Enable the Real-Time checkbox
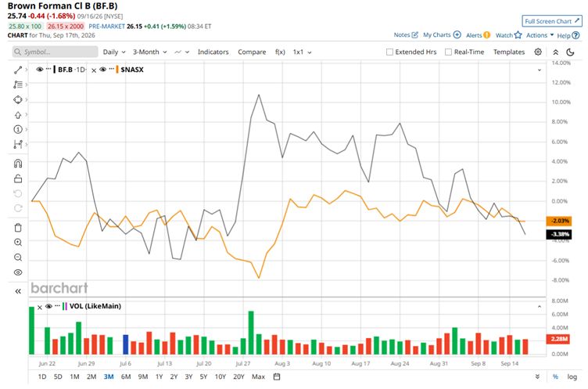Screen dimensions: 588x389 click(448, 52)
